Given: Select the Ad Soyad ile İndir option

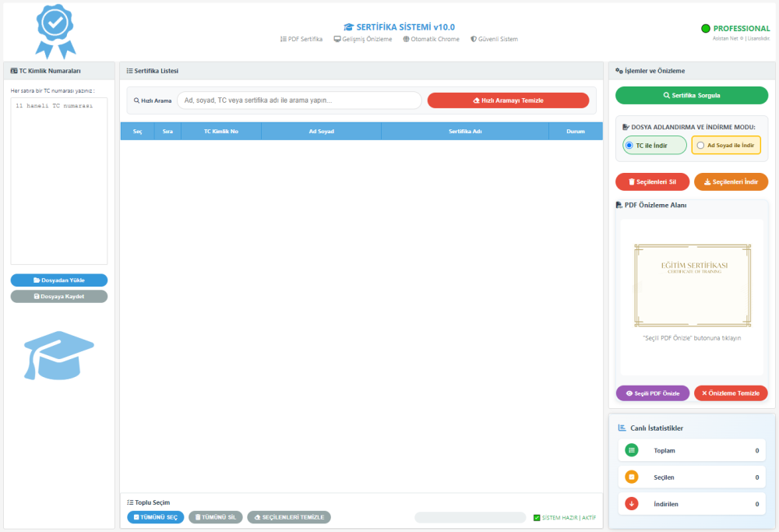Looking at the screenshot, I should pos(701,145).
